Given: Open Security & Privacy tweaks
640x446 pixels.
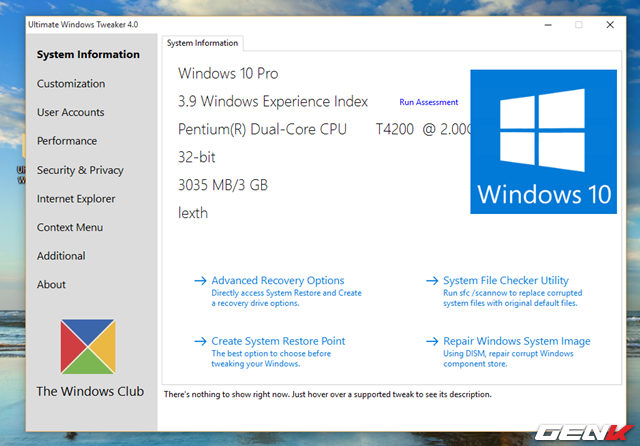Looking at the screenshot, I should click(x=80, y=170).
